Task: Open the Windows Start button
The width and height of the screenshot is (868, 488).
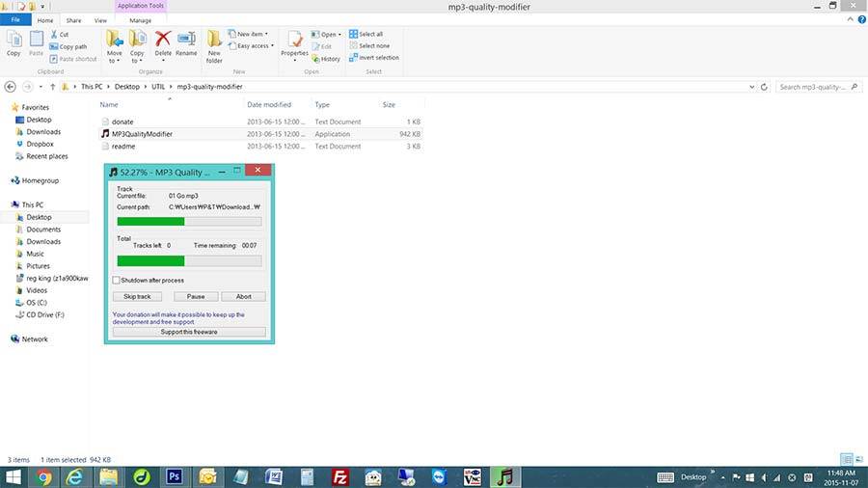Action: click(14, 477)
